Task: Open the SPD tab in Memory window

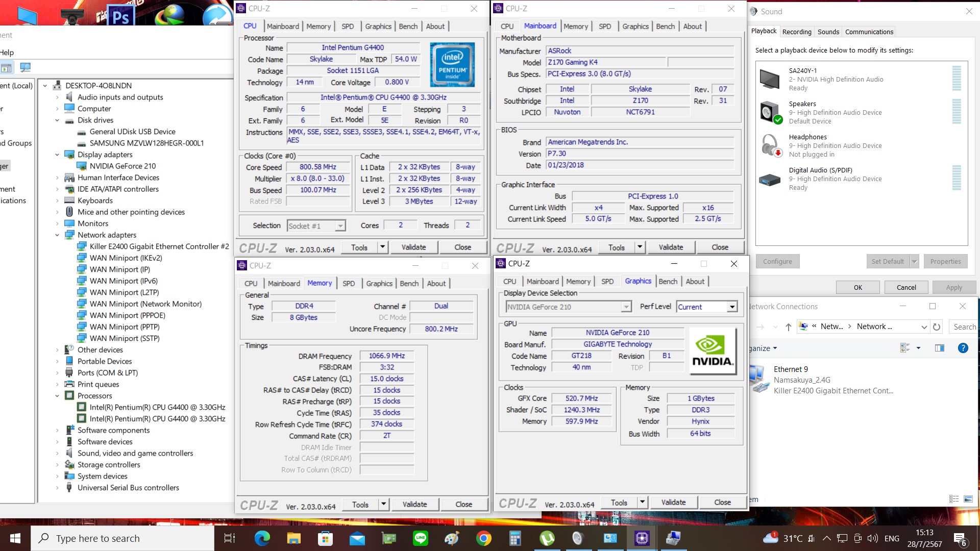Action: tap(349, 284)
